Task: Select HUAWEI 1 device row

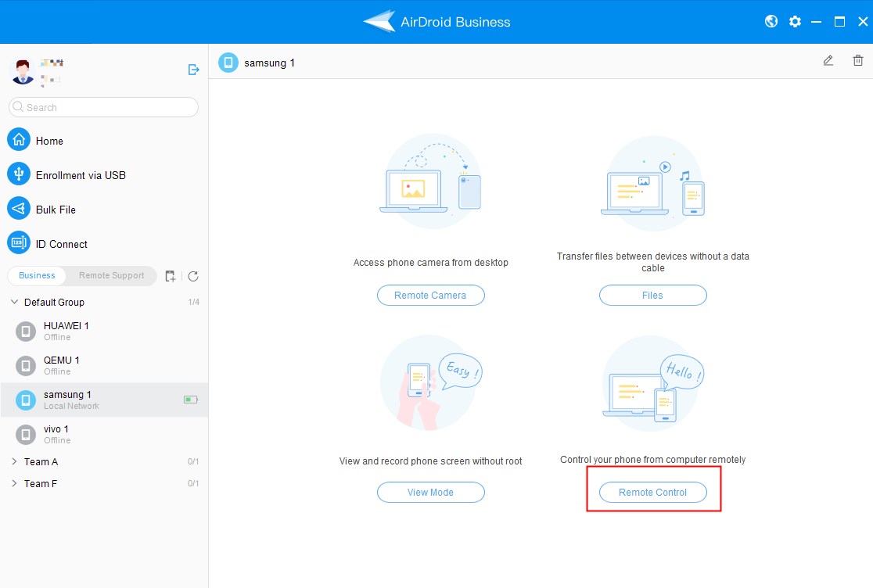Action: [104, 331]
